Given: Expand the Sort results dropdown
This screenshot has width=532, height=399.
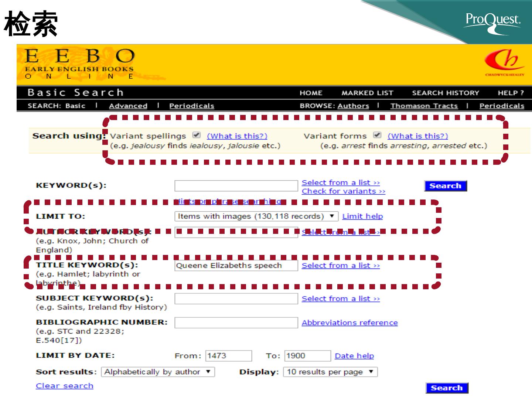Looking at the screenshot, I should (x=158, y=372).
